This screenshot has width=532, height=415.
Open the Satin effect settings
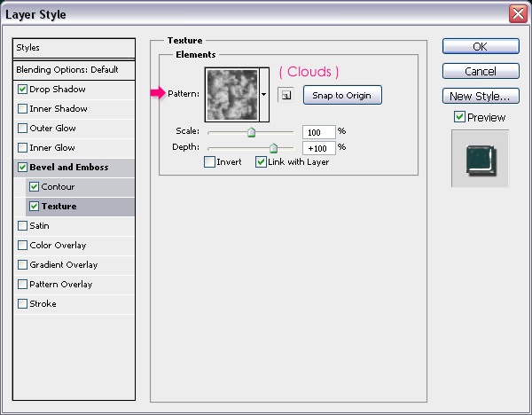[39, 226]
